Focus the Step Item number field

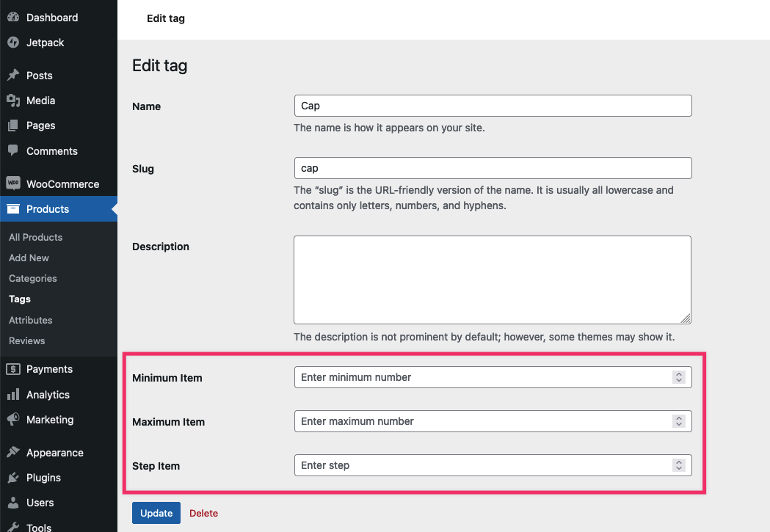pyautogui.click(x=493, y=465)
